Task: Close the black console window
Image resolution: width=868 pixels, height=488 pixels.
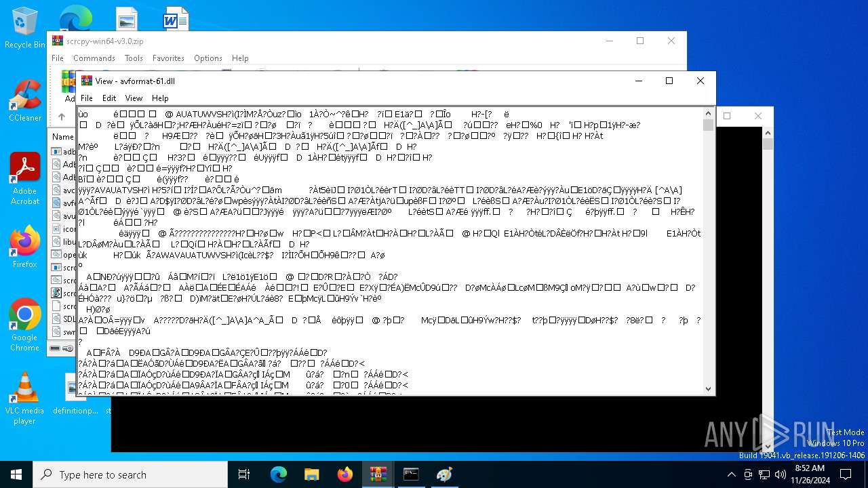Action: [x=758, y=116]
